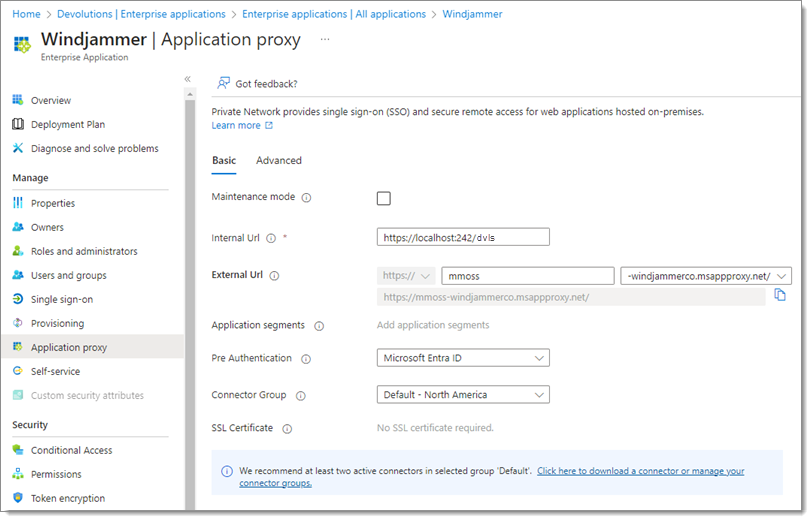The image size is (812, 522).
Task: Click the Token encryption shield icon
Action: pyautogui.click(x=18, y=498)
